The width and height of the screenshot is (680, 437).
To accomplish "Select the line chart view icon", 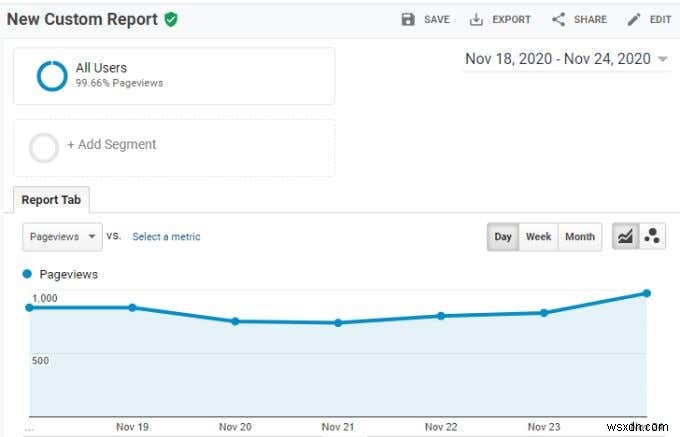I will (x=625, y=236).
